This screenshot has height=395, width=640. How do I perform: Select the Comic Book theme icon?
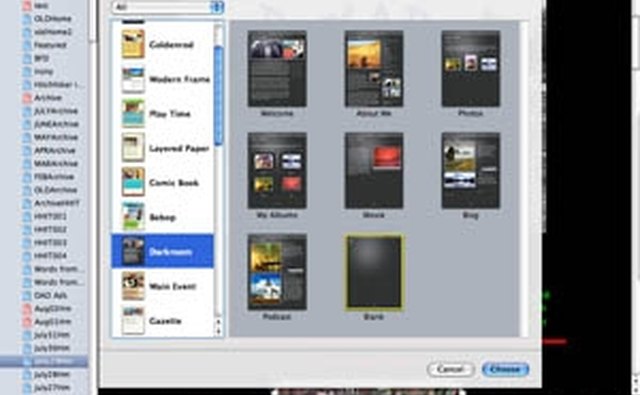click(x=133, y=182)
